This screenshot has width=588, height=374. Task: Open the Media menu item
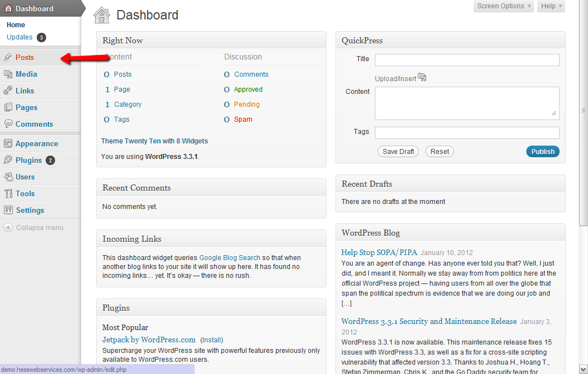point(26,74)
